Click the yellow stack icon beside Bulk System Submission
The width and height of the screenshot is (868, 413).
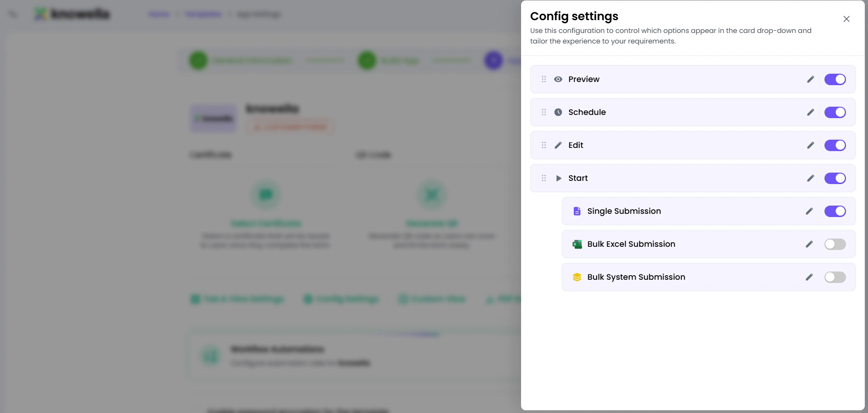[577, 277]
